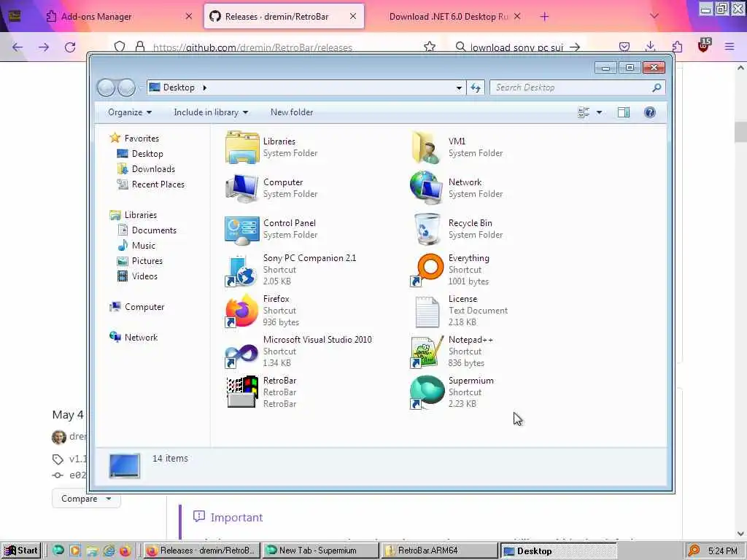
Task: Select the Network globe icon in file list
Action: (x=426, y=188)
